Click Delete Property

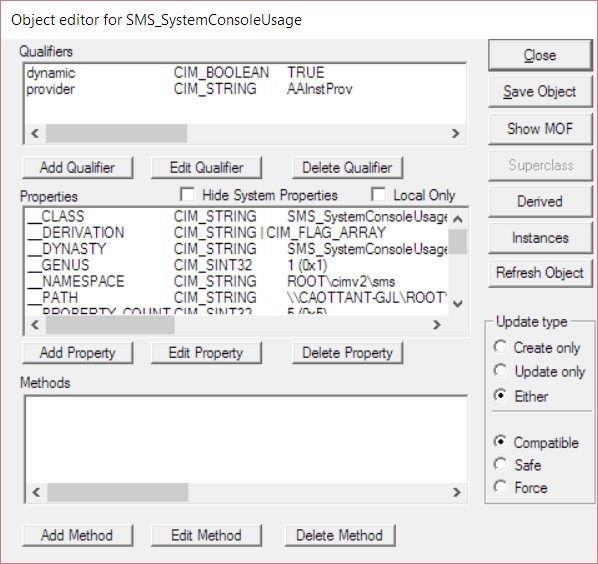coord(347,353)
